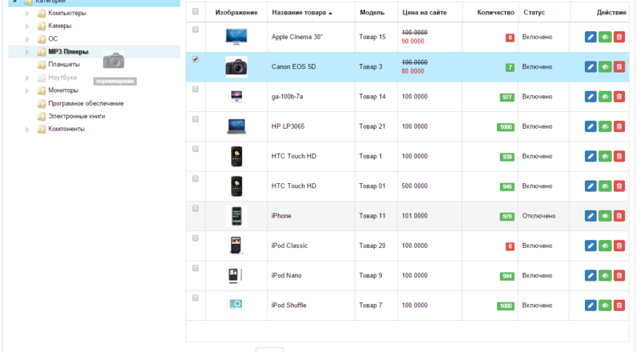The height and width of the screenshot is (352, 644).
Task: Sort table by Цена на сайте column
Action: [429, 13]
